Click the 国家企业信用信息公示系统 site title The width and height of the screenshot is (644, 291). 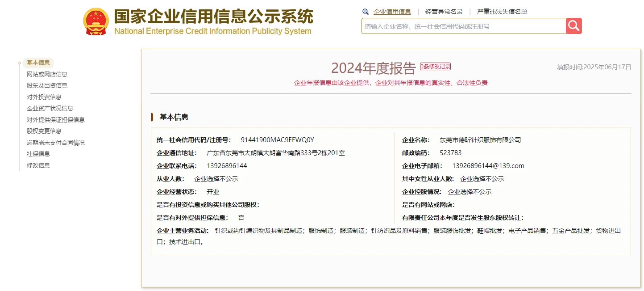pos(213,17)
